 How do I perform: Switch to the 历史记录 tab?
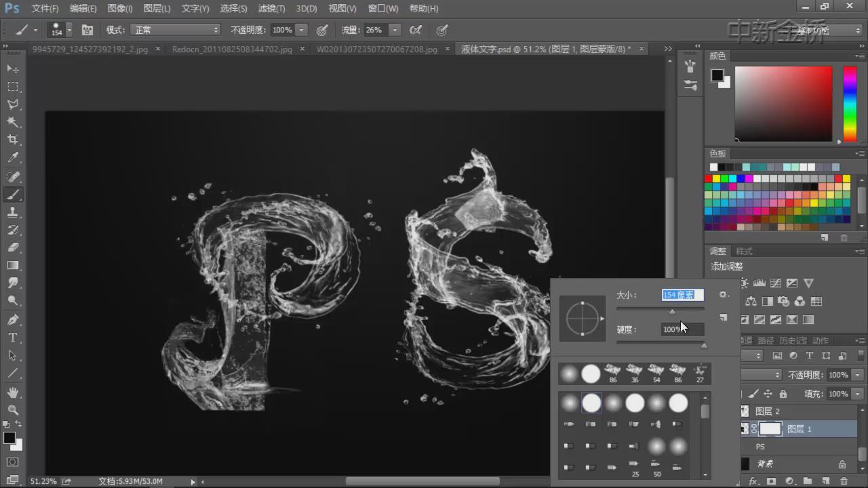click(793, 340)
